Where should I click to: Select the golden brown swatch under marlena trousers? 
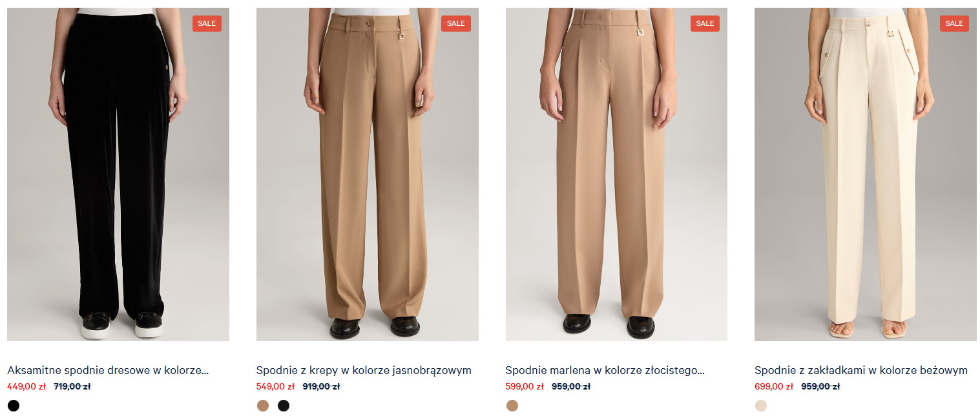pos(512,406)
